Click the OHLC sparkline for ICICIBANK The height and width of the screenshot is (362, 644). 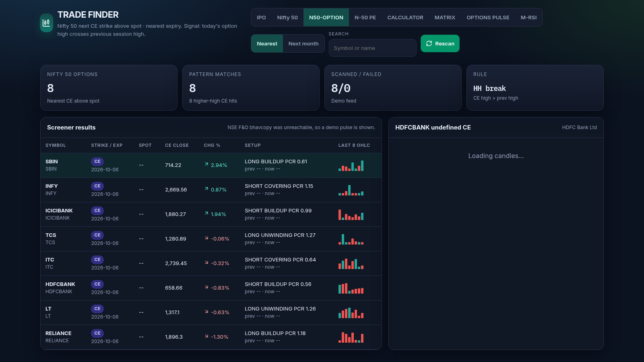pos(351,214)
